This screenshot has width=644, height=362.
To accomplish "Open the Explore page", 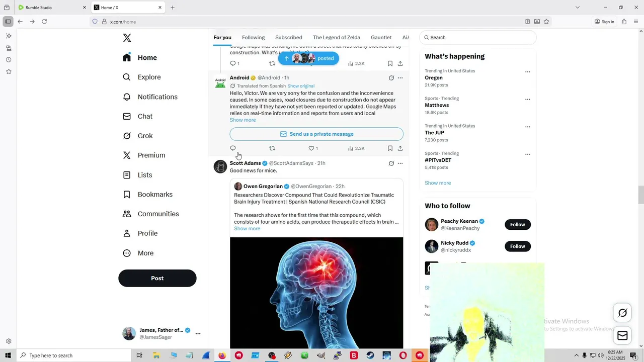I will tap(142, 77).
